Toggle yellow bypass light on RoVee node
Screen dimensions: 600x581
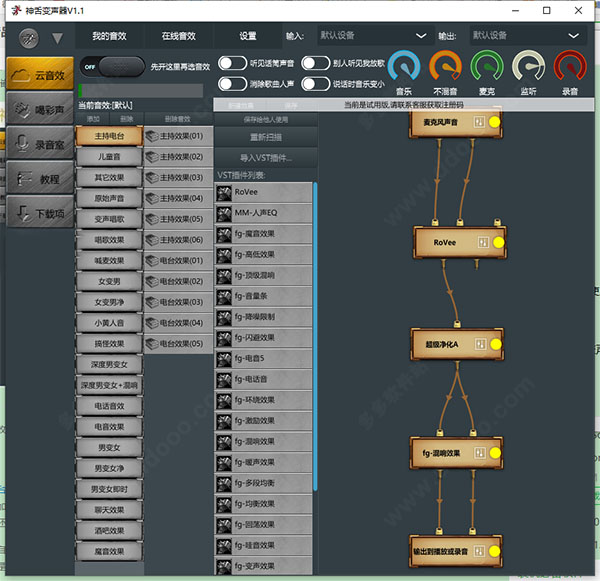coord(498,242)
